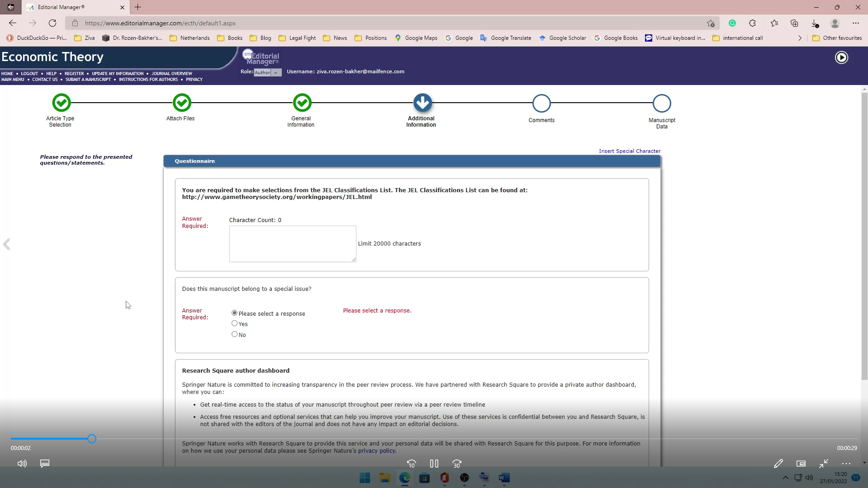
Task: Open the mini player view icon
Action: (x=801, y=464)
